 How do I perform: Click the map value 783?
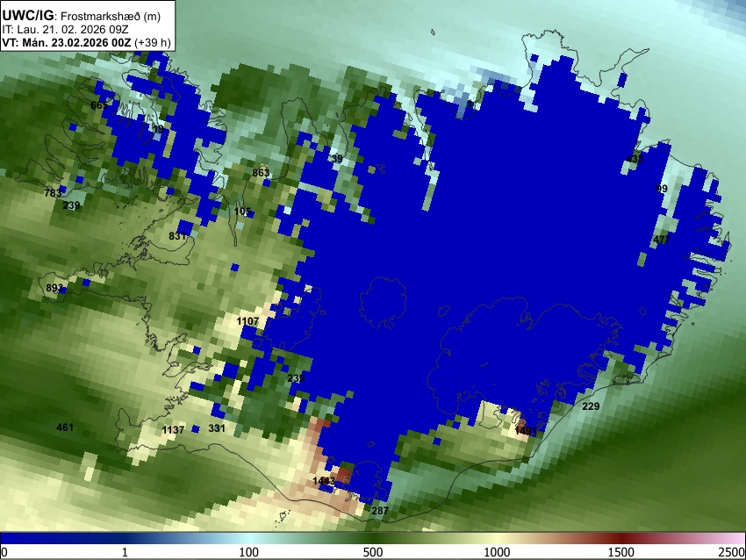(53, 193)
